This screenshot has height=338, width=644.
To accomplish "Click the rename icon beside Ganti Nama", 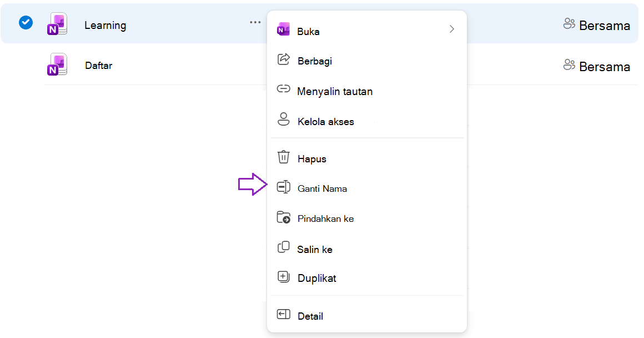I will [283, 187].
